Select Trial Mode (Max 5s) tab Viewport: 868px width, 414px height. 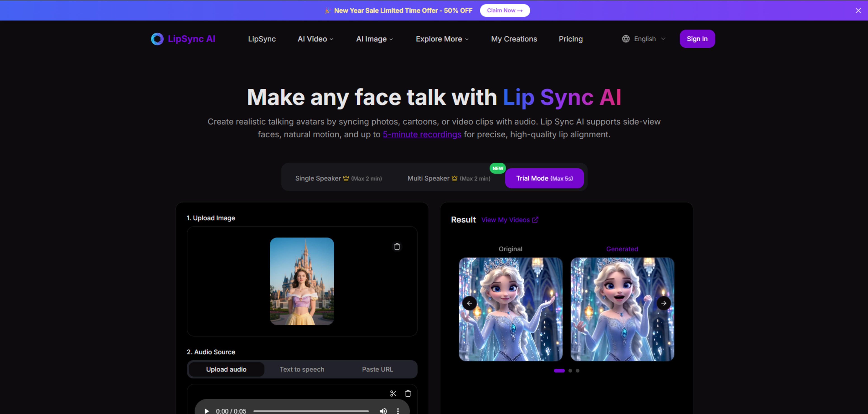(x=544, y=178)
